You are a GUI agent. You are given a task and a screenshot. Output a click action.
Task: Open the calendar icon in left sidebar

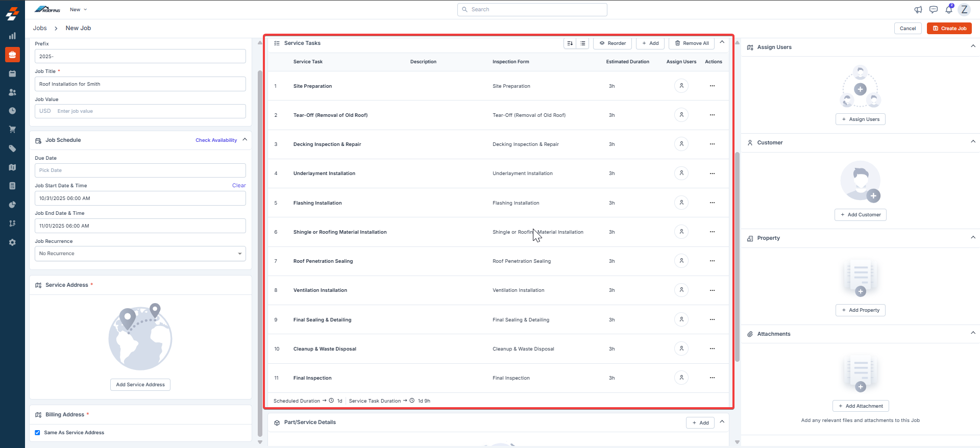(12, 73)
